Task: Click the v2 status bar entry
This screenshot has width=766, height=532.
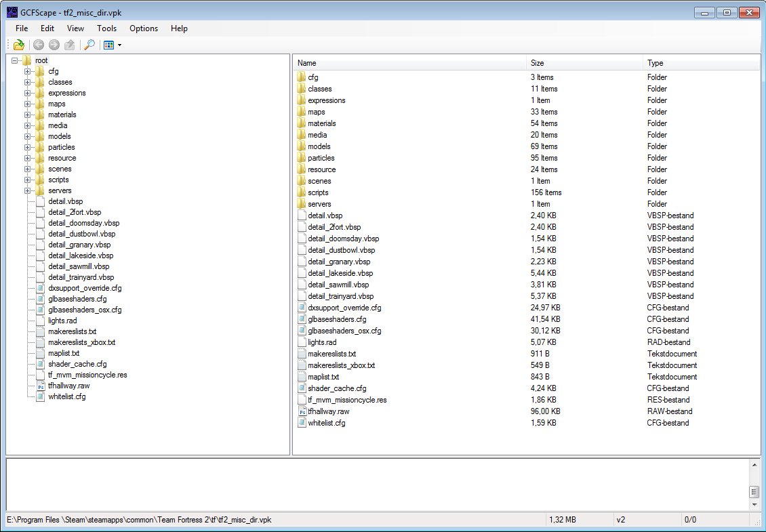Action: click(x=620, y=520)
